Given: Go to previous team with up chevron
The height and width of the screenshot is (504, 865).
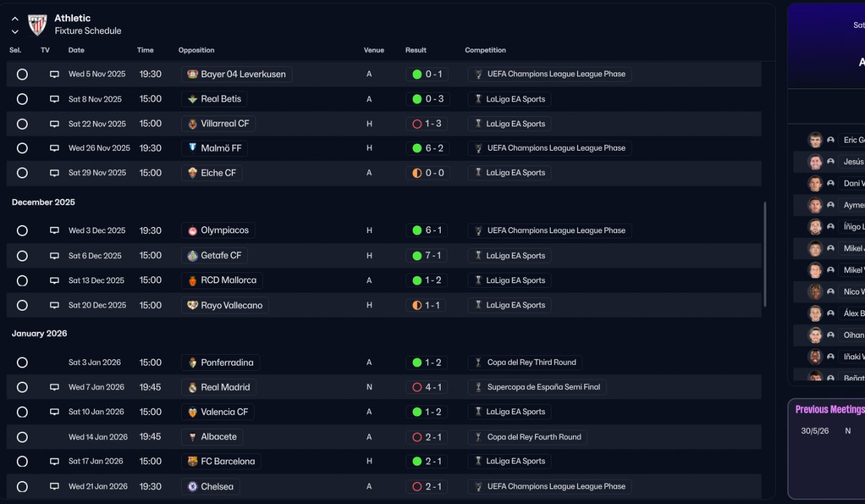Looking at the screenshot, I should pos(15,19).
